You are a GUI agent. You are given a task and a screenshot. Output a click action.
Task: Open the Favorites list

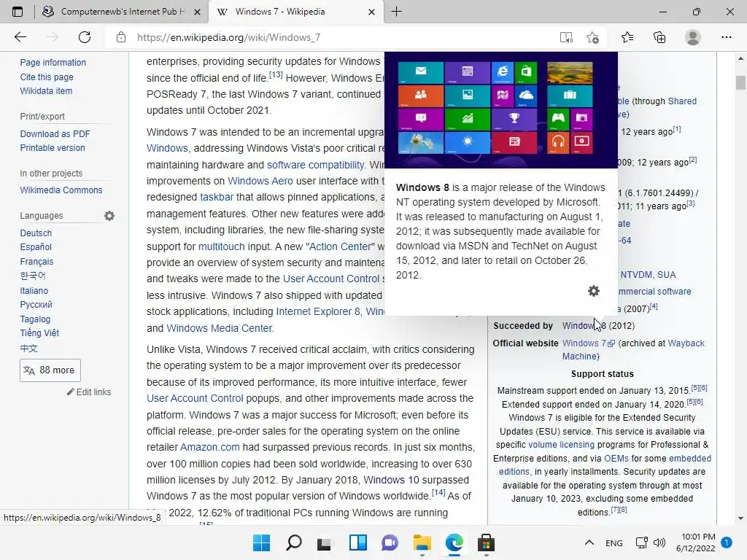627,37
